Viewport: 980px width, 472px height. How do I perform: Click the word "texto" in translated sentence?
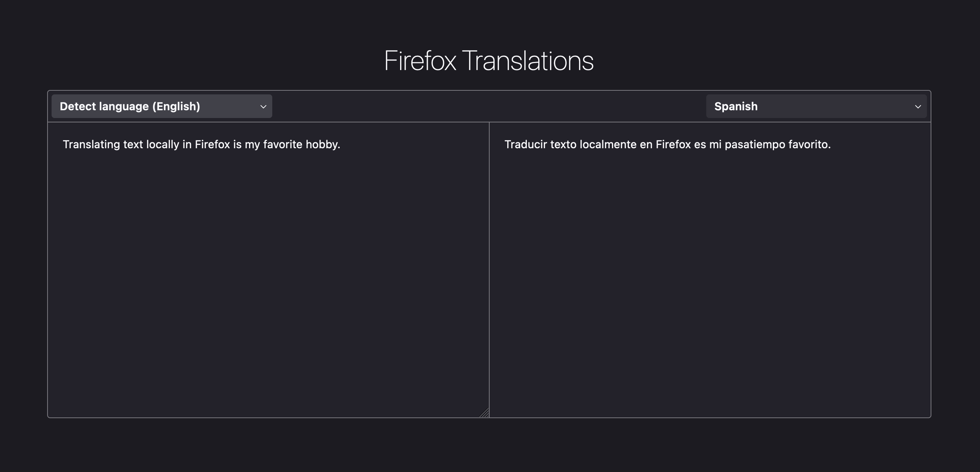(x=563, y=144)
